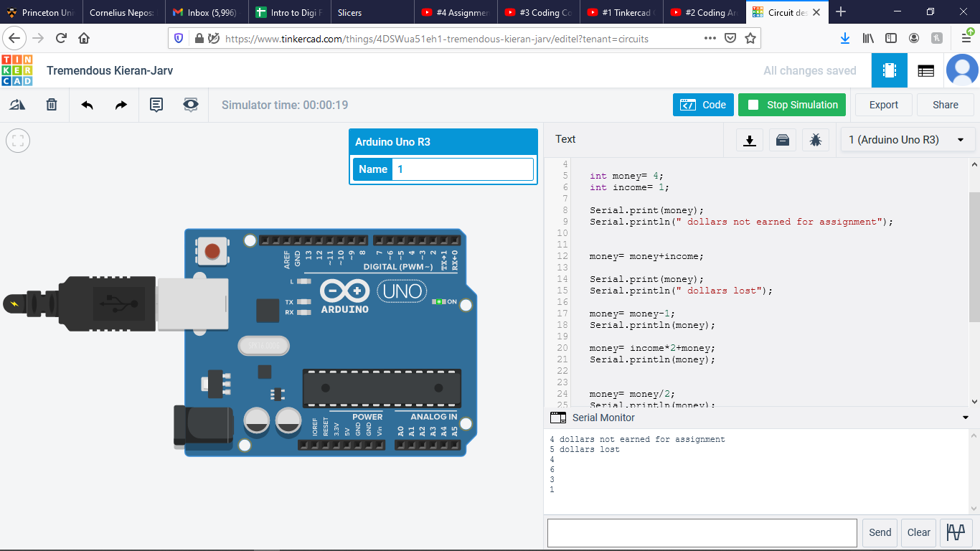Image resolution: width=980 pixels, height=551 pixels.
Task: Click Arduino Uno R3 panel header
Action: tap(443, 142)
